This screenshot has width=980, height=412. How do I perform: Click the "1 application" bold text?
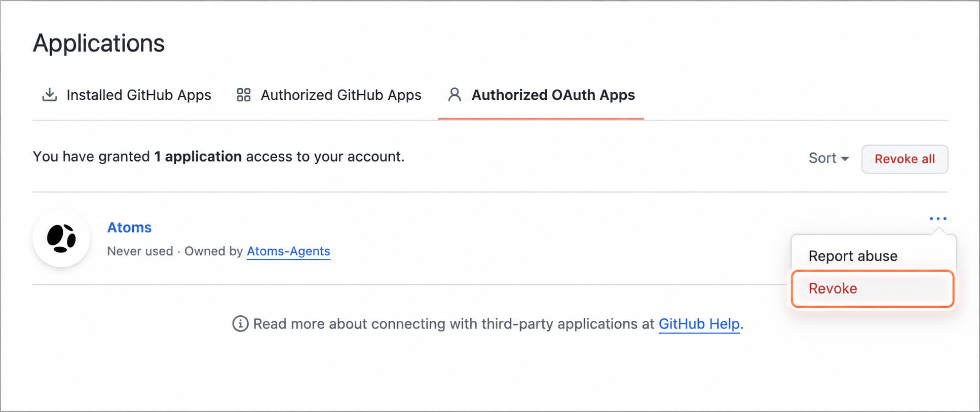[x=198, y=157]
